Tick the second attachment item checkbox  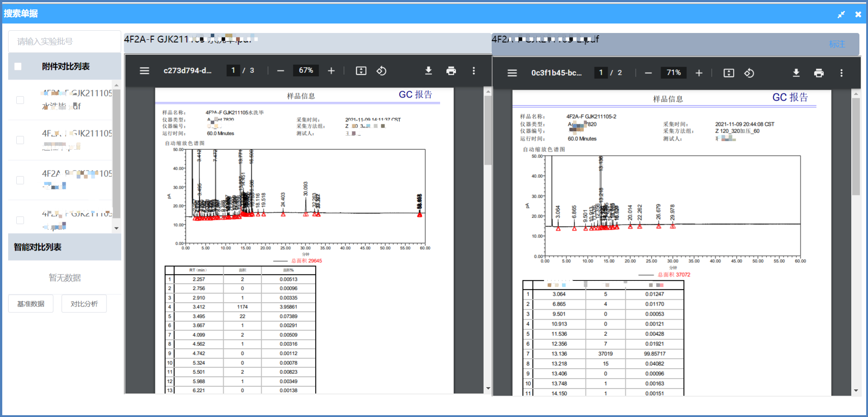point(20,140)
